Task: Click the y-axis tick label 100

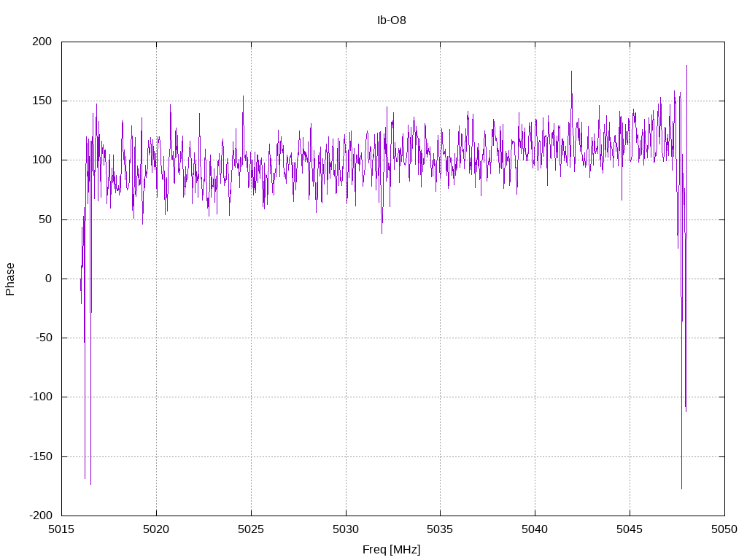Action: tap(42, 160)
